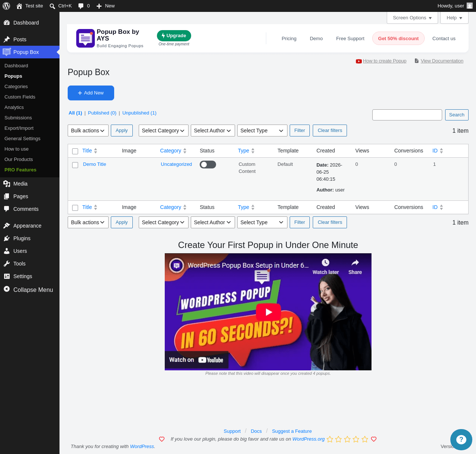Click Get 50% discount button

coord(398,39)
